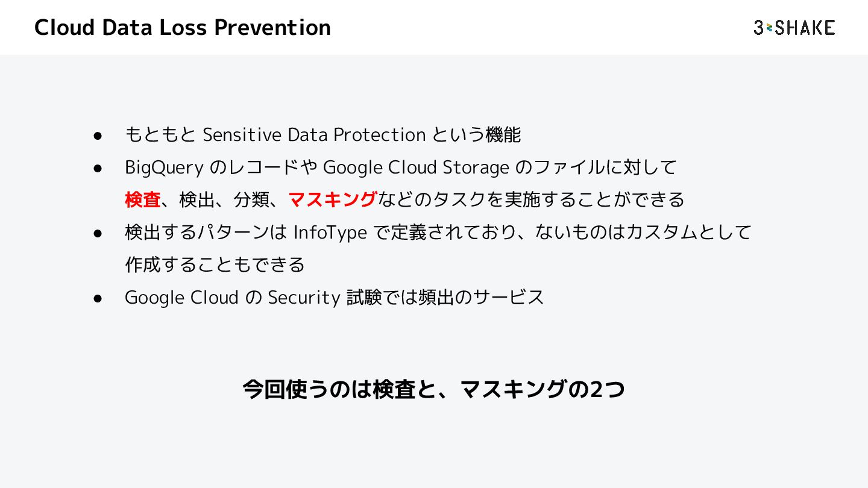Click the term InfoType
Viewport: 868px width, 488px height.
(x=330, y=233)
